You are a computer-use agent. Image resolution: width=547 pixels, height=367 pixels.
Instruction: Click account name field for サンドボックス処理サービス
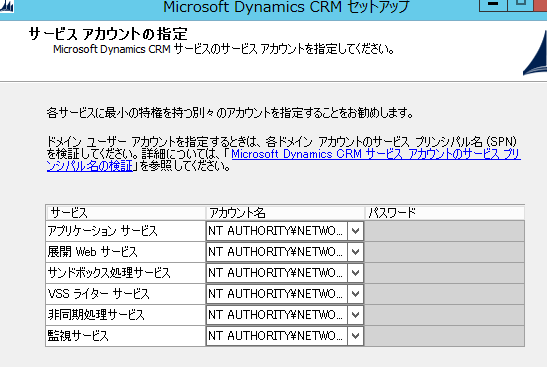coord(277,273)
